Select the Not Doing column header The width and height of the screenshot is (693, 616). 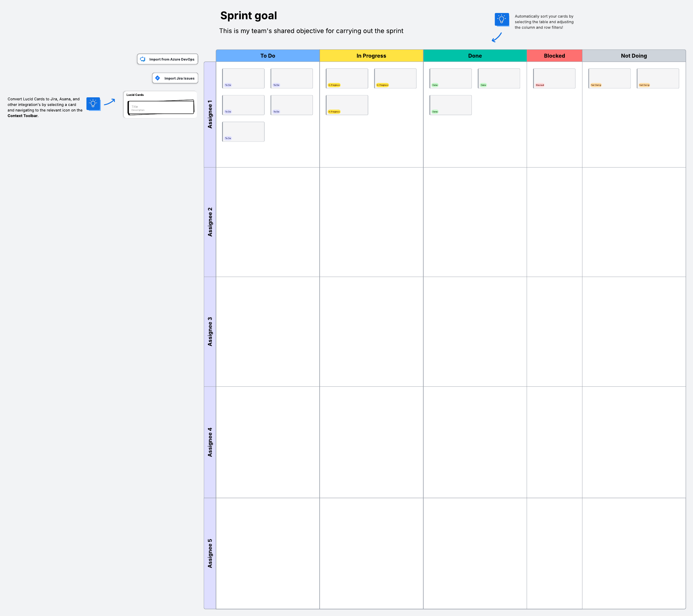633,56
